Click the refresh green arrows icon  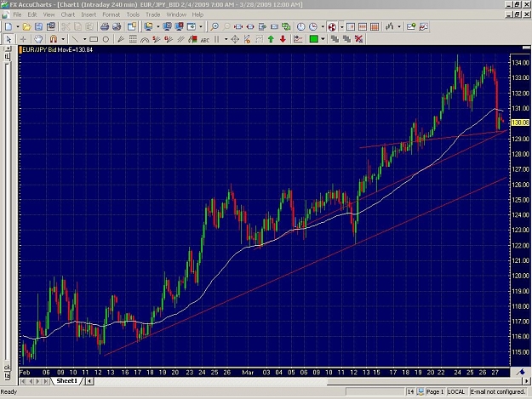[x=286, y=26]
